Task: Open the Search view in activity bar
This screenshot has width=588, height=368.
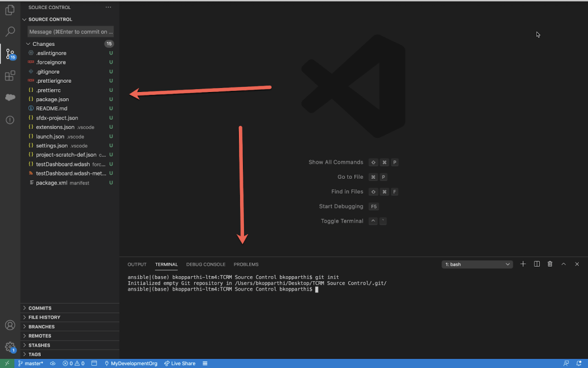Action: click(x=10, y=32)
